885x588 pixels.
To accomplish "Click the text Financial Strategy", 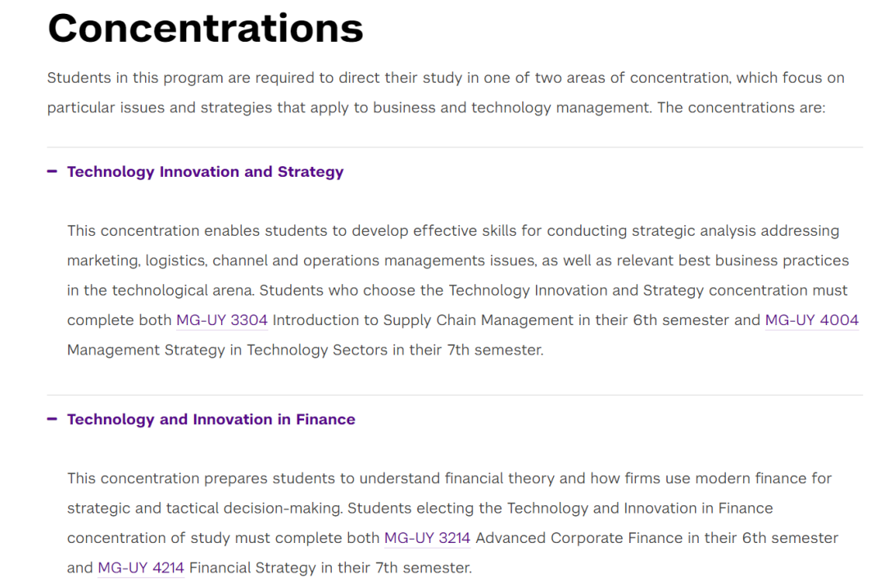I will click(x=252, y=568).
